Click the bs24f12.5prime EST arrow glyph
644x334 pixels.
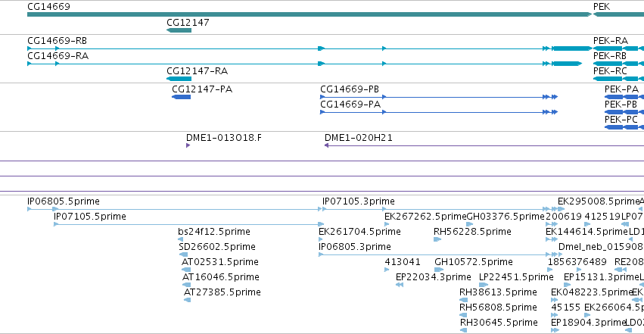pos(180,239)
